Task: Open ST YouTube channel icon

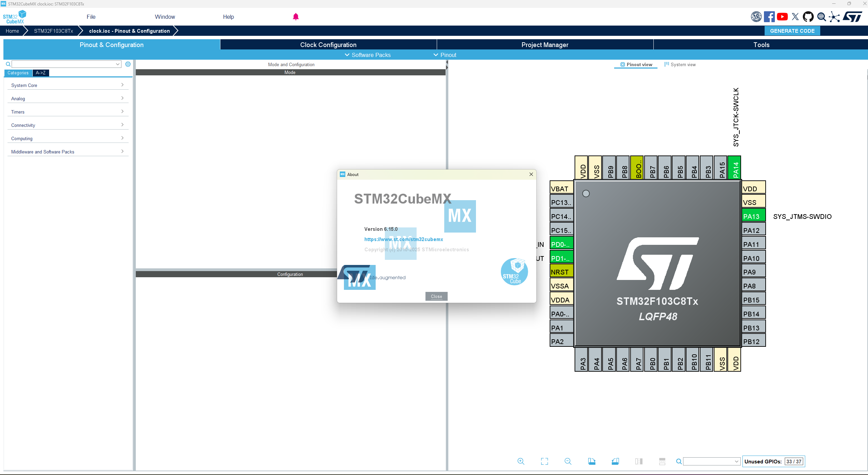Action: tap(782, 17)
